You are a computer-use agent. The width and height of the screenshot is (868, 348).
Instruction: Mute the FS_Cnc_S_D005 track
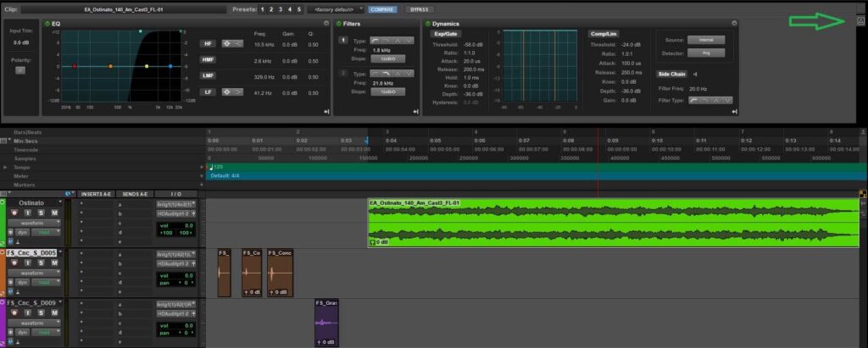pyautogui.click(x=54, y=262)
